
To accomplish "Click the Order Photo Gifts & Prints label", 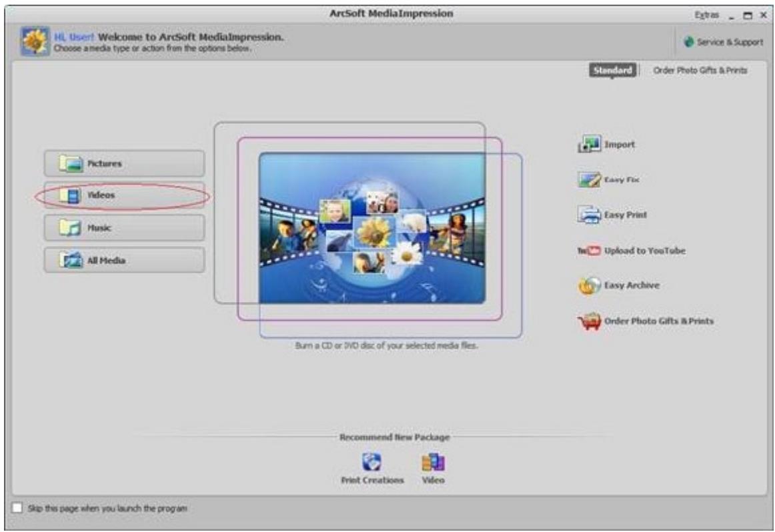I will pyautogui.click(x=659, y=321).
